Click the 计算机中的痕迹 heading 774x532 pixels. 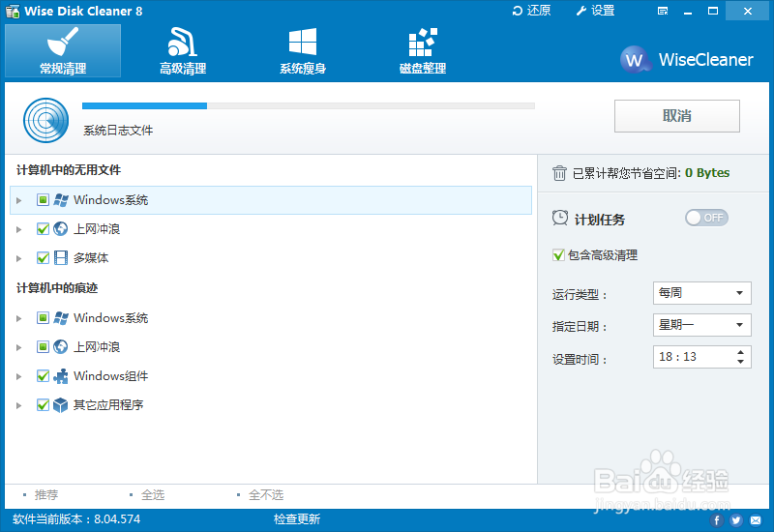click(x=57, y=288)
